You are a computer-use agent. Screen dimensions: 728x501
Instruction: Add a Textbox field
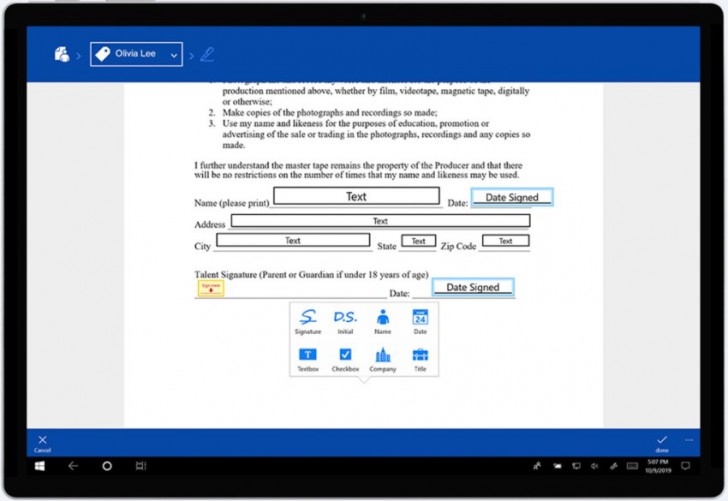pyautogui.click(x=308, y=359)
